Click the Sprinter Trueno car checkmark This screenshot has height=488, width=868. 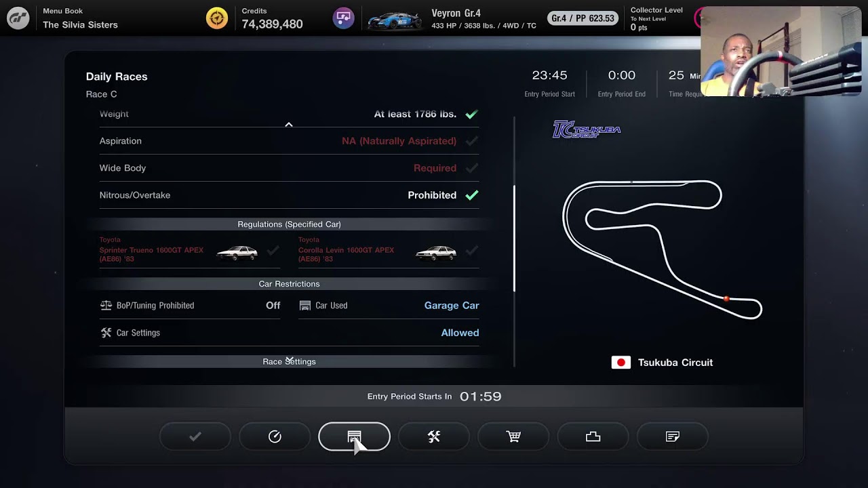pos(273,251)
